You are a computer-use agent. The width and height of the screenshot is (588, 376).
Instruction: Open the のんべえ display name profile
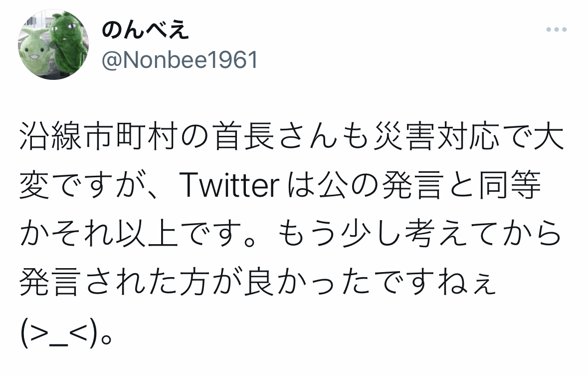pyautogui.click(x=145, y=31)
